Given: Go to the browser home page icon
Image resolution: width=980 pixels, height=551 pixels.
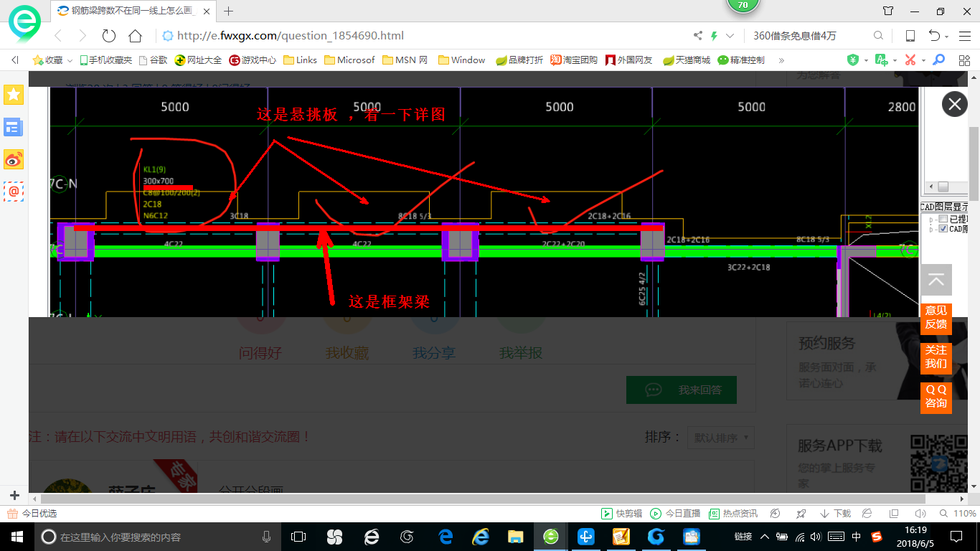Looking at the screenshot, I should [135, 36].
